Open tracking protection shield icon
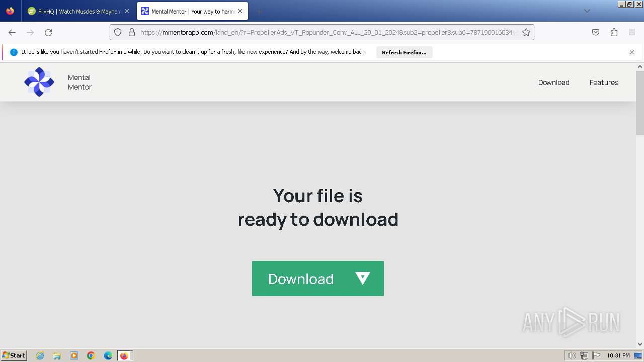Screen dimensions: 644x362 tap(118, 32)
